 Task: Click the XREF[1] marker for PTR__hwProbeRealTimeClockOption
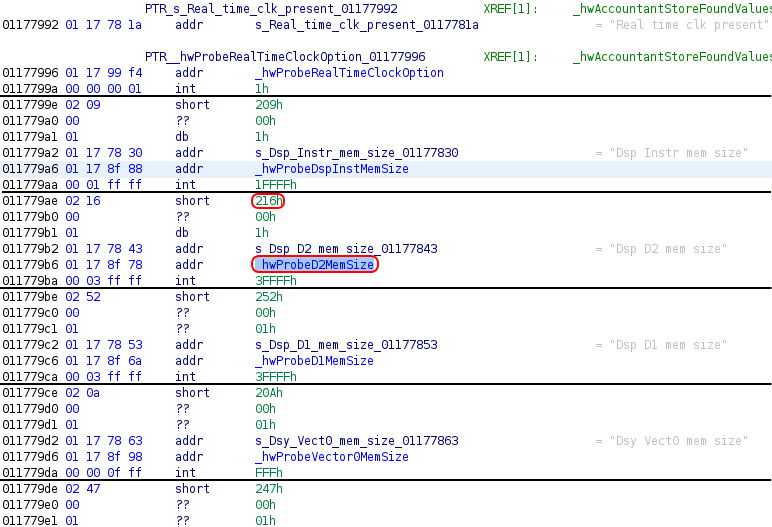click(x=511, y=57)
